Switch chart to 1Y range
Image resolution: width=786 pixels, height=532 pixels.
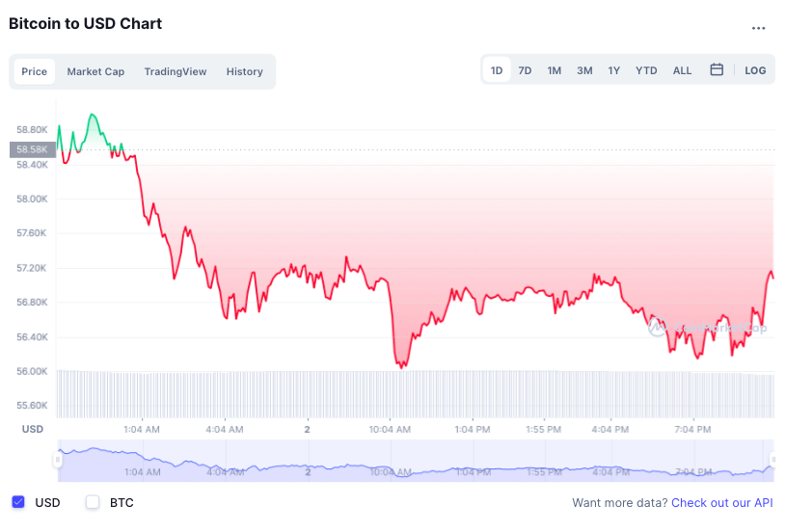(614, 70)
